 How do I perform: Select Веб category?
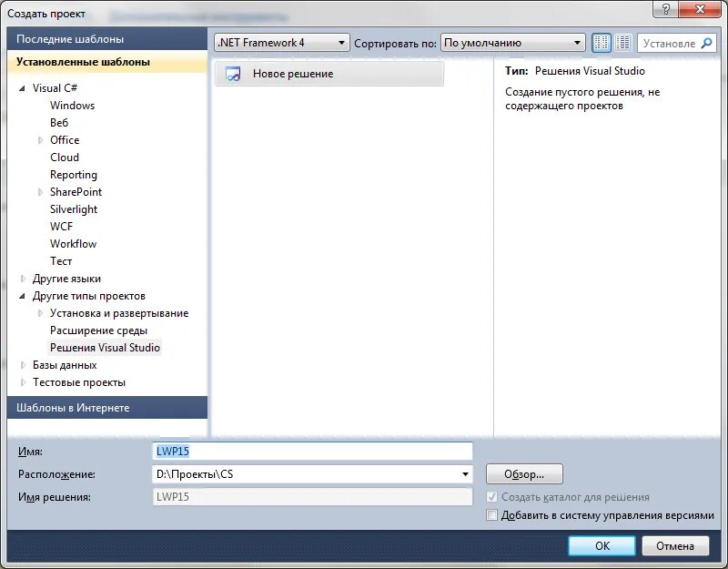tap(59, 123)
